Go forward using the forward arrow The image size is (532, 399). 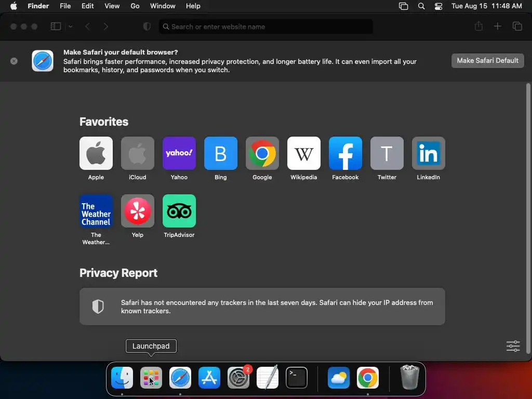point(106,26)
